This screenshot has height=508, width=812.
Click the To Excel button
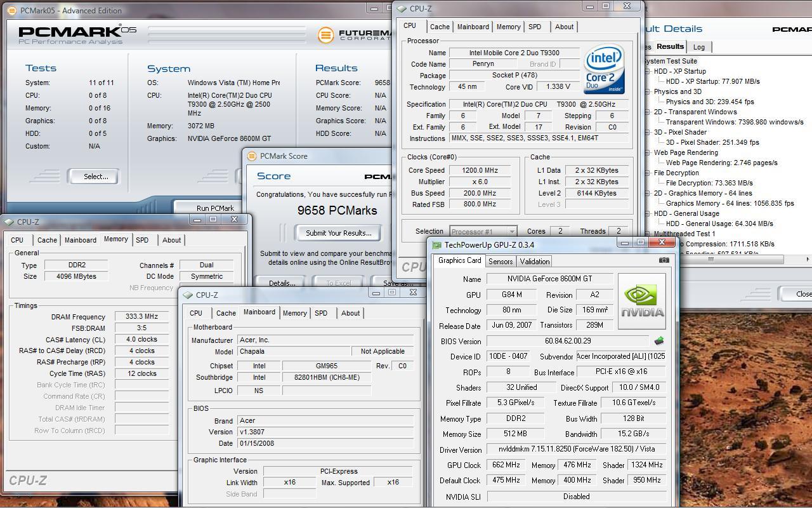pos(338,283)
